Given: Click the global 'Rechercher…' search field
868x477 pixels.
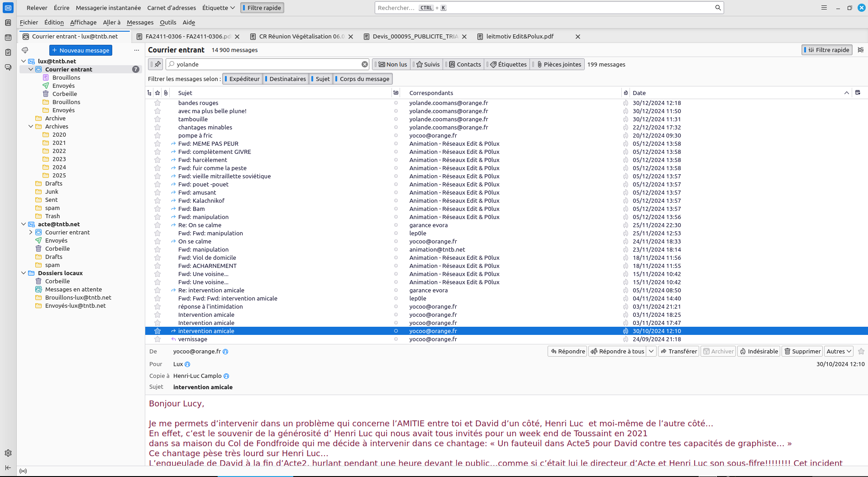Looking at the screenshot, I should pyautogui.click(x=543, y=8).
